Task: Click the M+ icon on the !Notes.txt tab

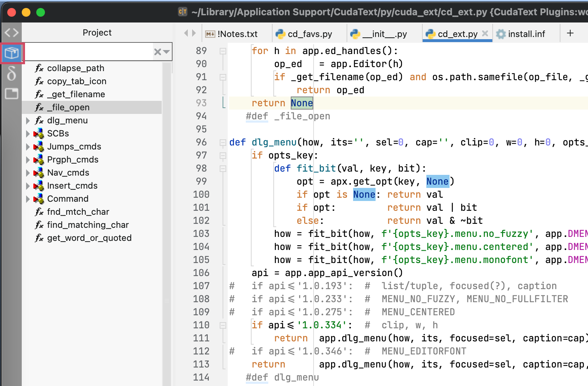Action: click(x=210, y=34)
